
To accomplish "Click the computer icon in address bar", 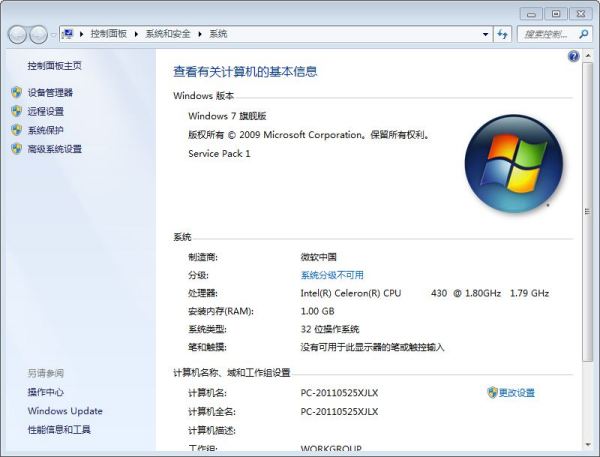I will (x=68, y=34).
